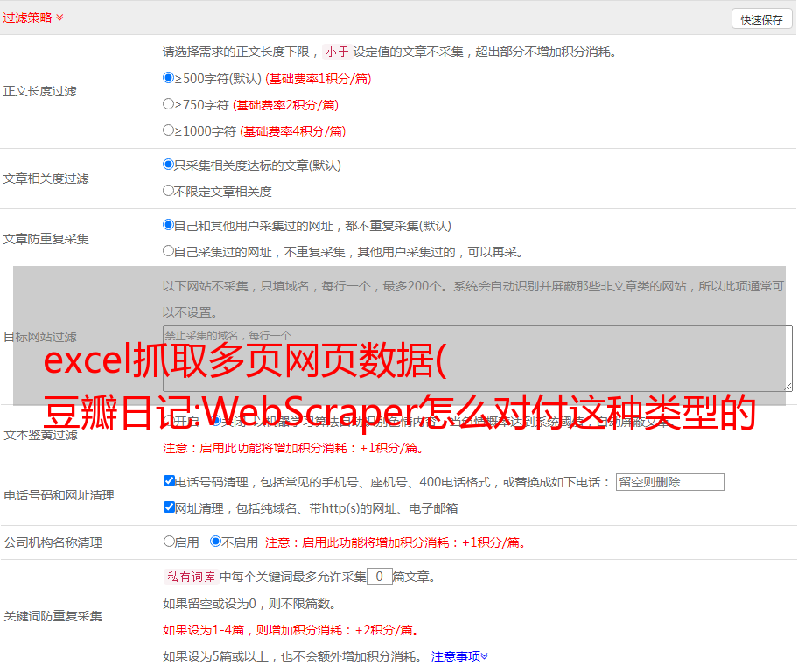Image resolution: width=798 pixels, height=672 pixels.
Task: Click the article count field showing 0
Action: [380, 577]
